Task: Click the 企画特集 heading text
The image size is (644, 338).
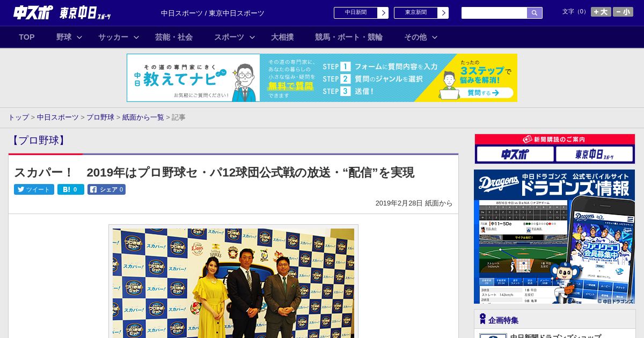Action: click(503, 320)
